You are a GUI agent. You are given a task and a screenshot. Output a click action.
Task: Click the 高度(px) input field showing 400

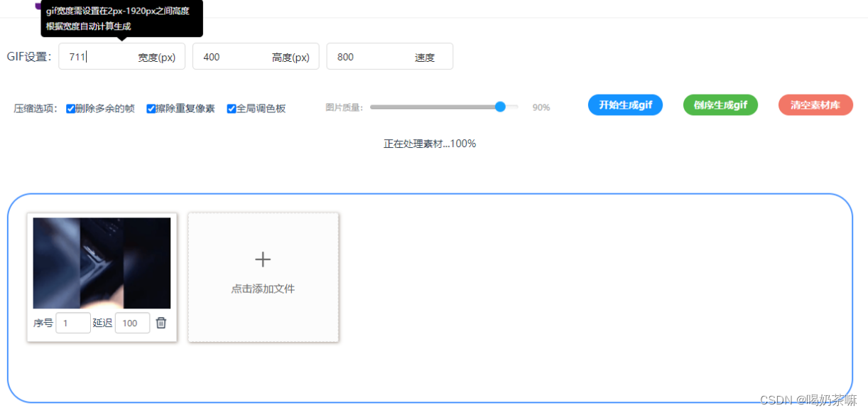click(256, 57)
